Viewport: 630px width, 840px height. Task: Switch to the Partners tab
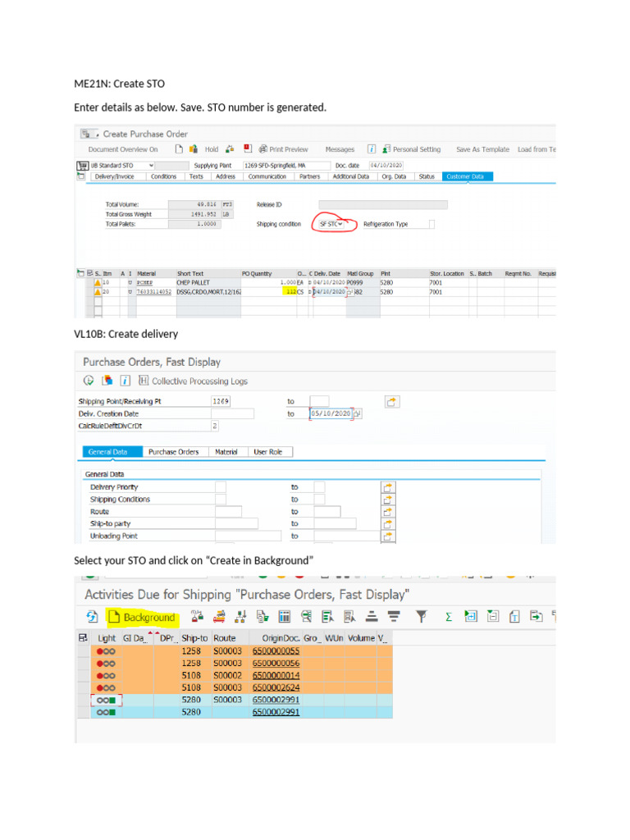pyautogui.click(x=309, y=176)
